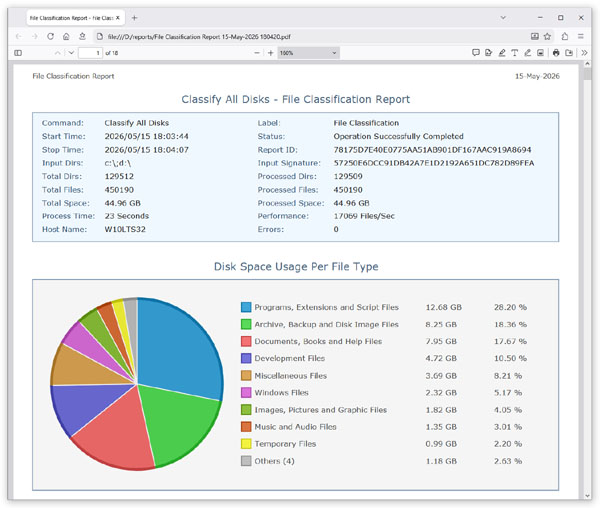Click 'Music and Audio Files' legend label
This screenshot has height=508, width=600.
(x=295, y=427)
